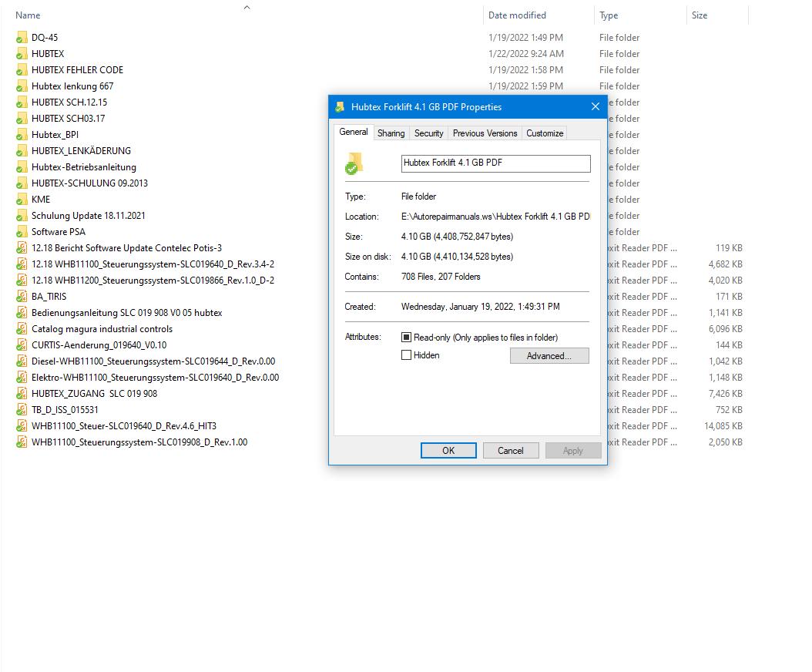
Task: Click the 7,426 KB size value
Action: click(725, 394)
